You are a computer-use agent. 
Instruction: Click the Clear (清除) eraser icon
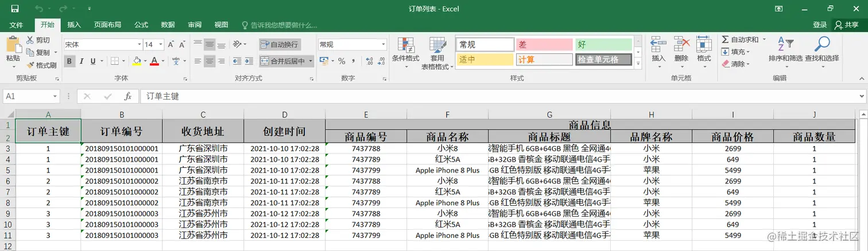[725, 64]
